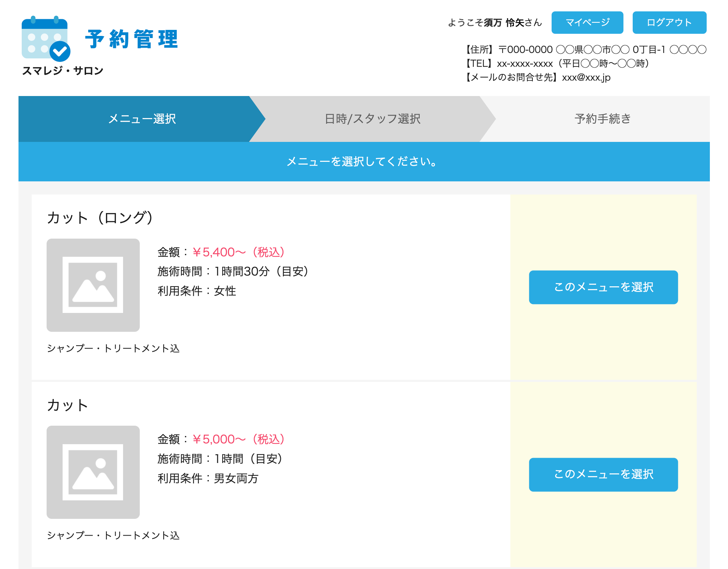Switch to the 日時/スタッフ選択 step

pyautogui.click(x=372, y=119)
